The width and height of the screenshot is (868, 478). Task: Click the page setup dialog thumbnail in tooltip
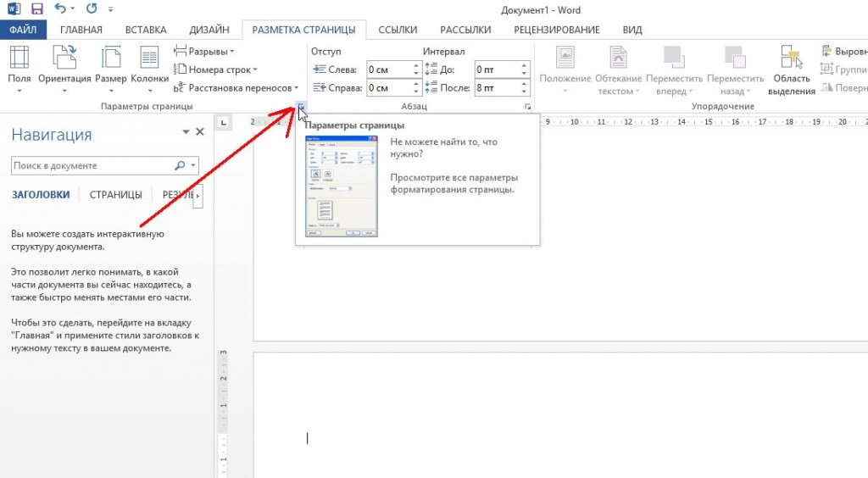coord(342,186)
